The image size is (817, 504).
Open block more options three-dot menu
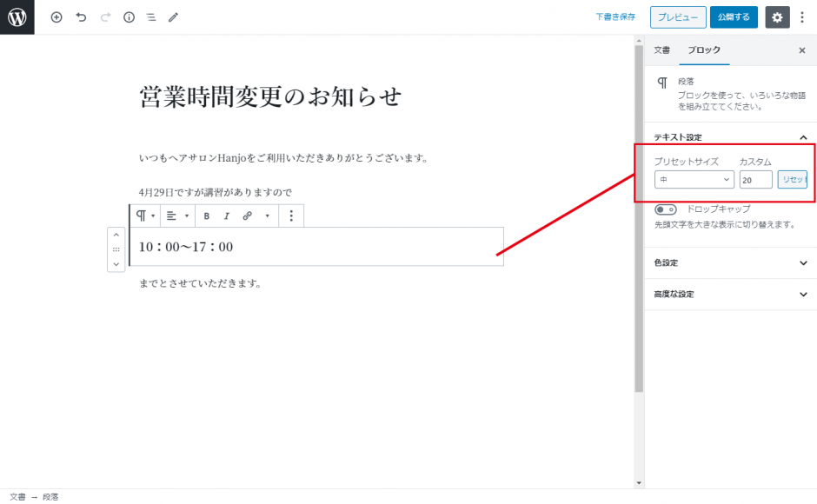(291, 216)
